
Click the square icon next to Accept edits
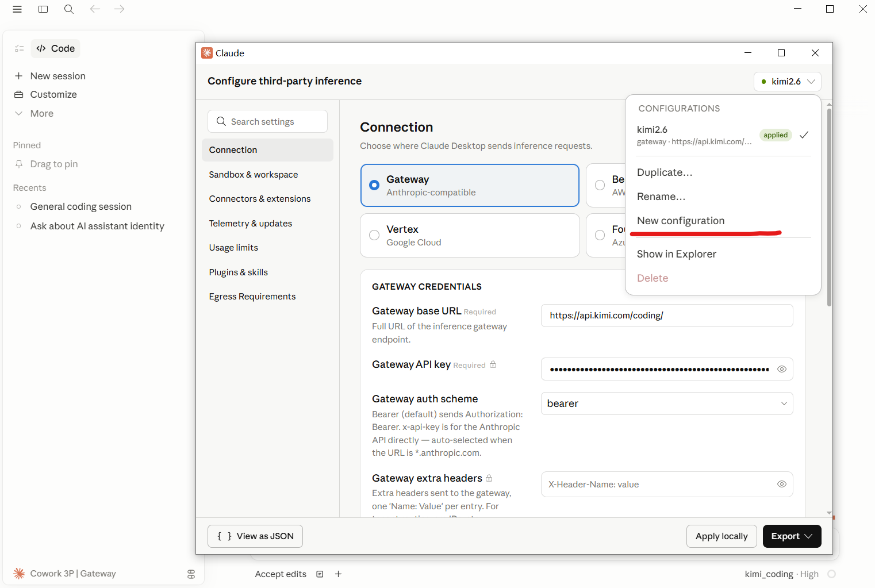pos(320,574)
